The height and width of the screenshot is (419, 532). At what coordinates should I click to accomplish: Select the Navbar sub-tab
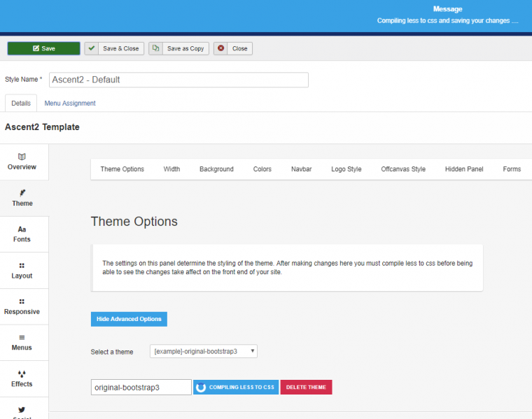(x=301, y=169)
